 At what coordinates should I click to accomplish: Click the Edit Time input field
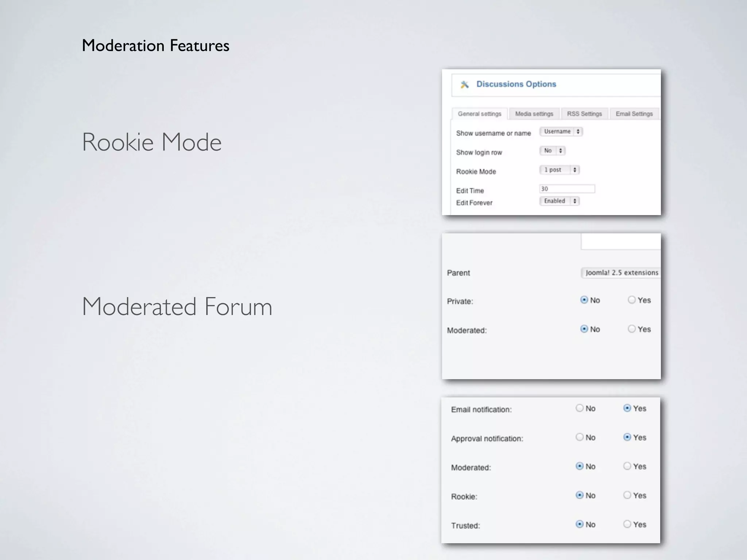click(x=567, y=189)
